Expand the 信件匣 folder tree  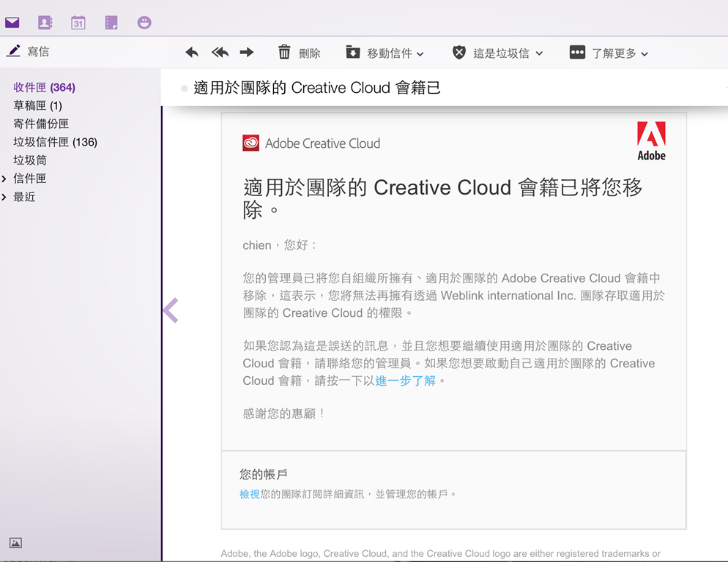pyautogui.click(x=4, y=179)
